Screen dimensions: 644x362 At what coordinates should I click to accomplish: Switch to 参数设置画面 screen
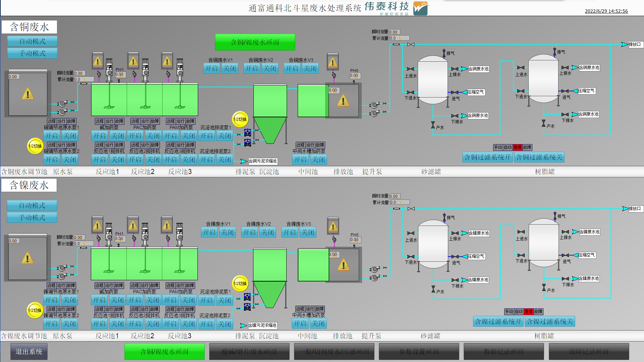coord(419,352)
